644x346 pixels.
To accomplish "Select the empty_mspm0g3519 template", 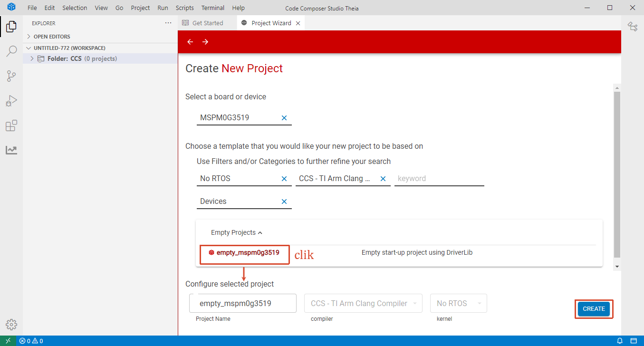I will click(x=244, y=253).
